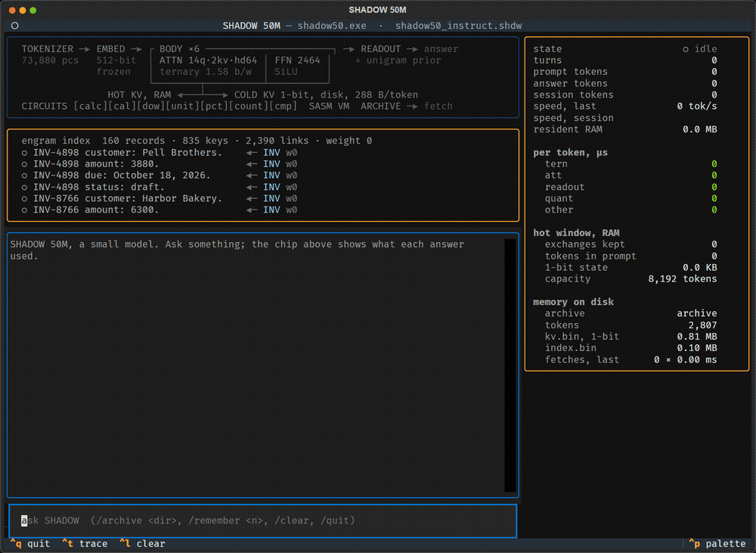The height and width of the screenshot is (553, 756).
Task: Click the green macOS zoom window button
Action: pyautogui.click(x=33, y=10)
